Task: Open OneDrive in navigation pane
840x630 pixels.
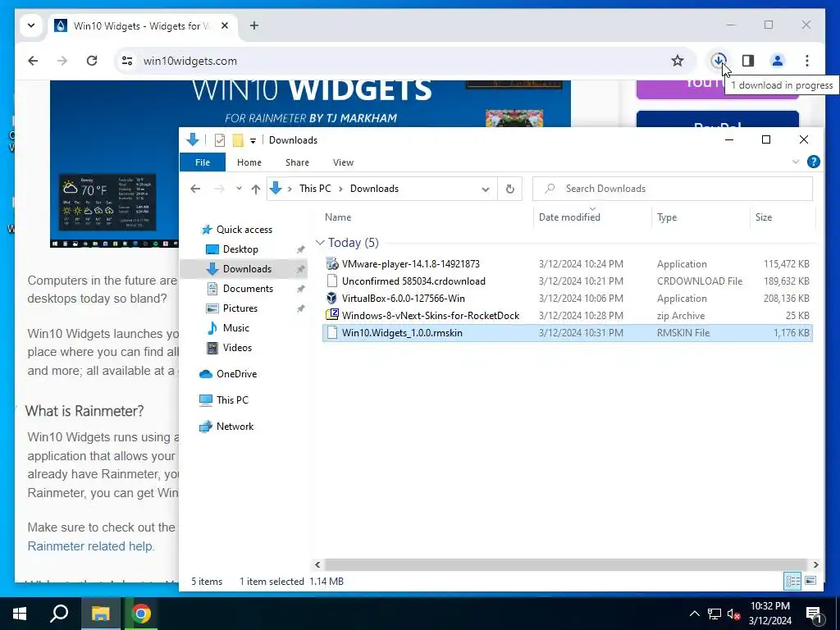Action: [236, 374]
